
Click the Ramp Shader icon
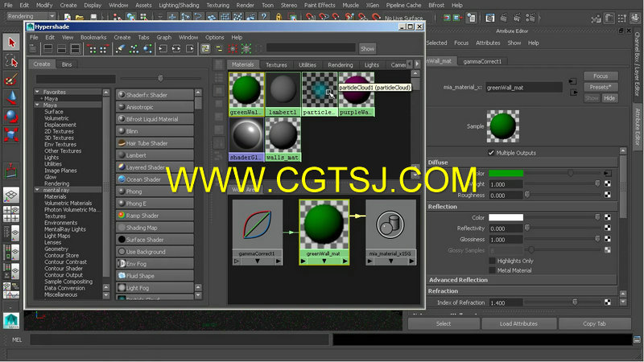point(122,216)
